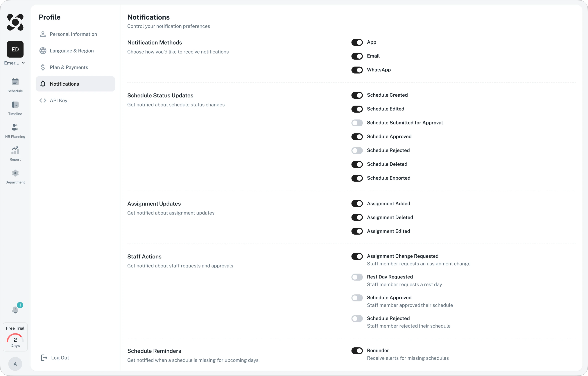
Task: Switch to Language & Region section
Action: pos(71,51)
